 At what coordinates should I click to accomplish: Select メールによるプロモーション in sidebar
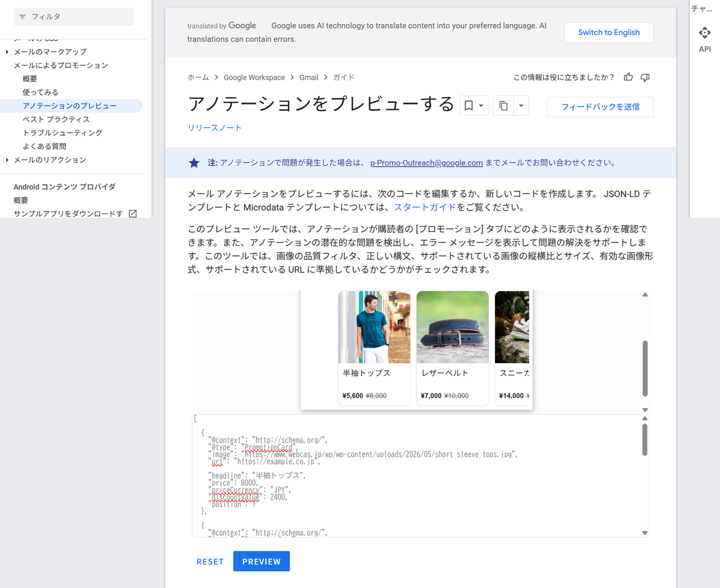coord(61,65)
